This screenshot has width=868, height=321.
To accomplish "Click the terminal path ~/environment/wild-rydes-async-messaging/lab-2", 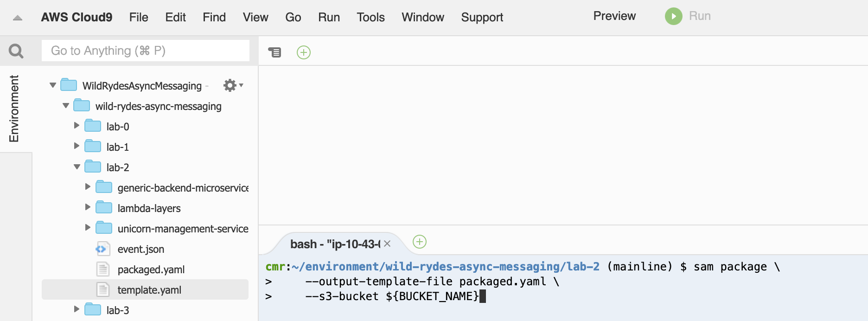I will pos(446,267).
